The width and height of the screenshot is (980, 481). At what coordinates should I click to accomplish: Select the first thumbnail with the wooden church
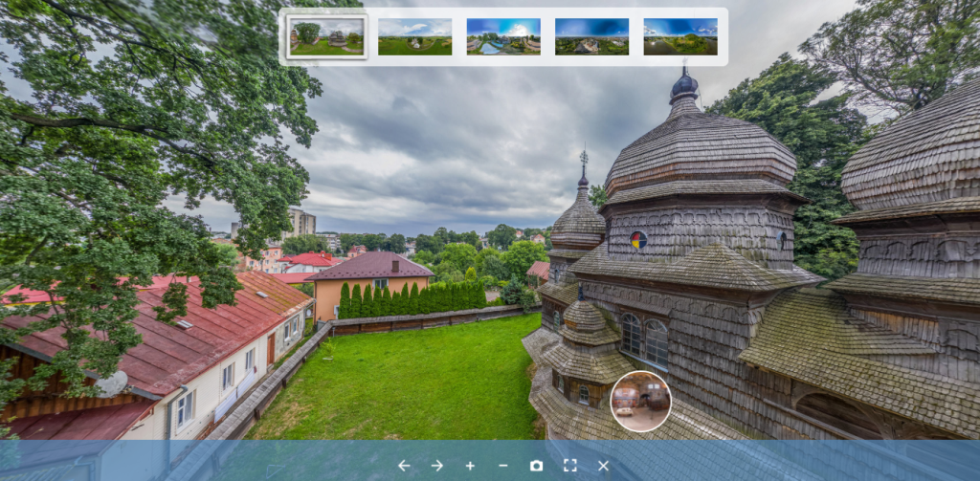point(326,37)
